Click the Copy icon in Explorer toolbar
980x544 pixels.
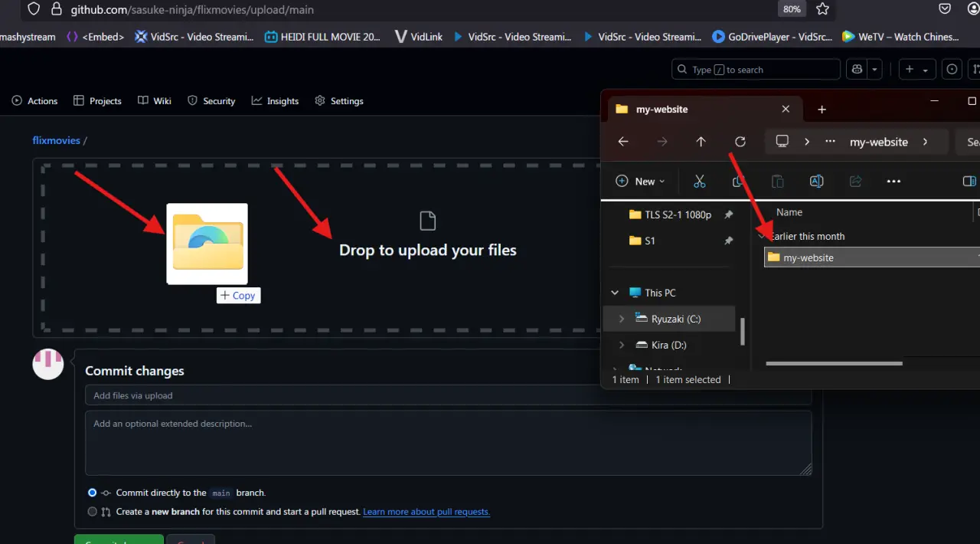pyautogui.click(x=738, y=182)
